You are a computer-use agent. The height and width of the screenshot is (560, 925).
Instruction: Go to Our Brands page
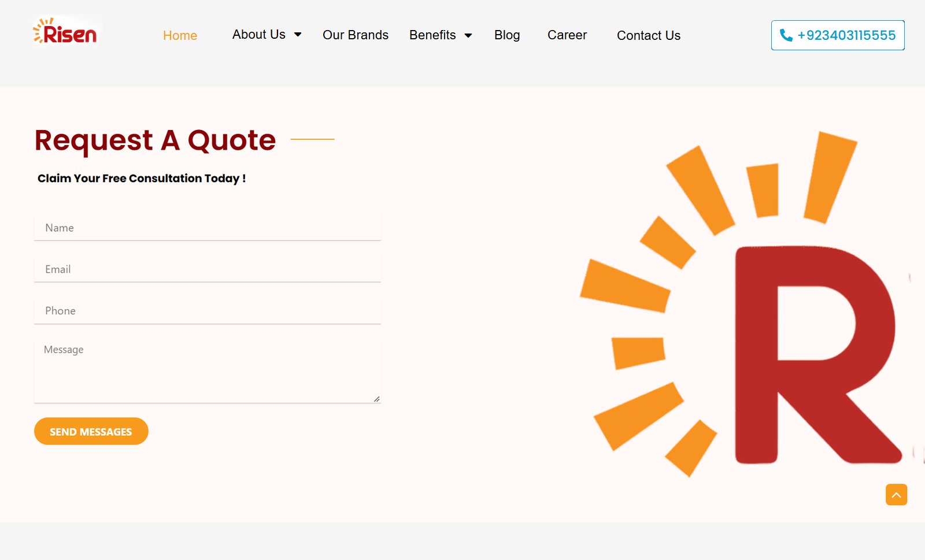tap(356, 35)
